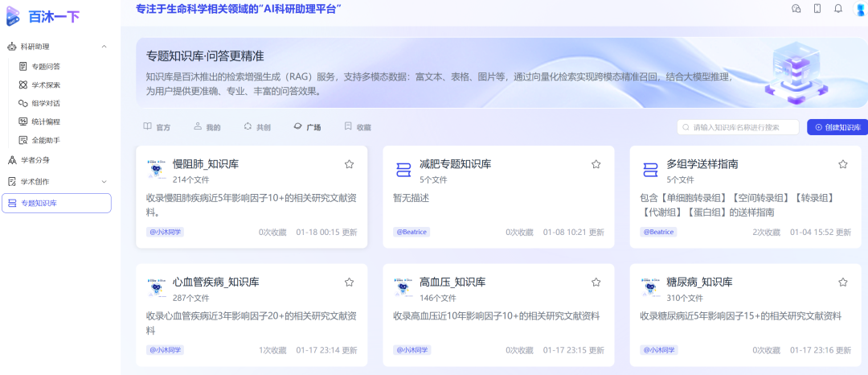This screenshot has width=868, height=375.
Task: Switch to the 共创 tab
Action: pyautogui.click(x=257, y=127)
